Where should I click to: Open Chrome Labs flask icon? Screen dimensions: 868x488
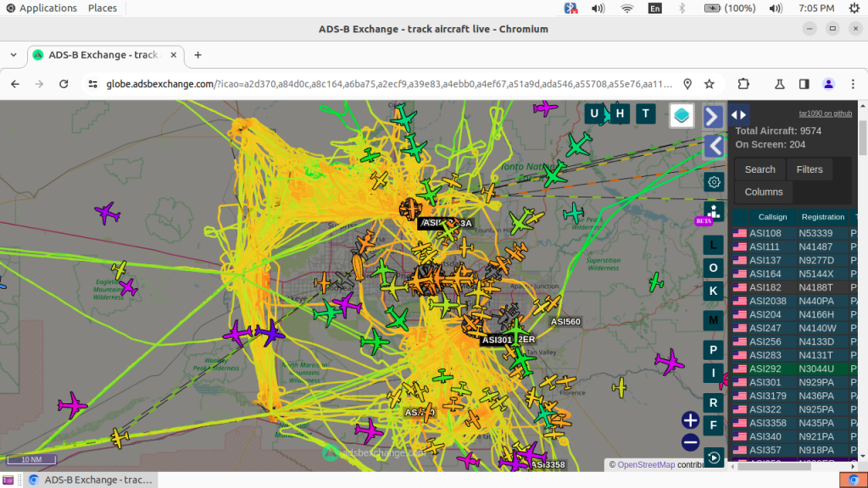[x=780, y=84]
